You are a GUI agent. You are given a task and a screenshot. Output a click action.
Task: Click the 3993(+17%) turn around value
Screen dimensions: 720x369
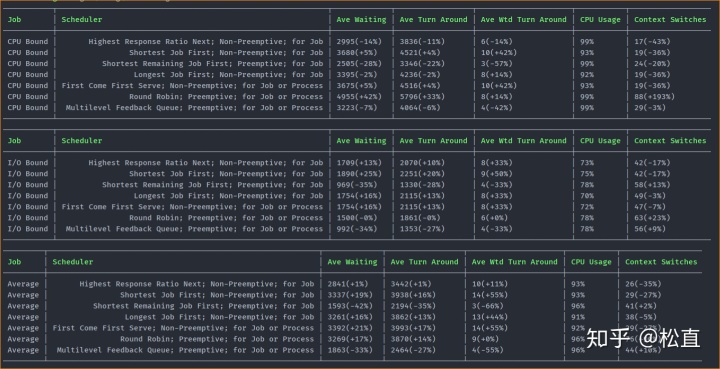coord(413,328)
